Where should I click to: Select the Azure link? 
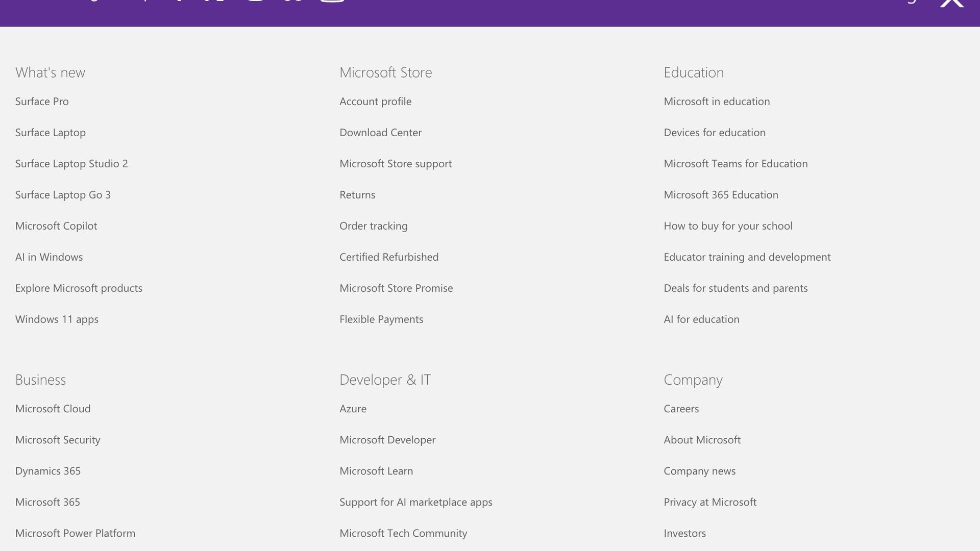(353, 409)
